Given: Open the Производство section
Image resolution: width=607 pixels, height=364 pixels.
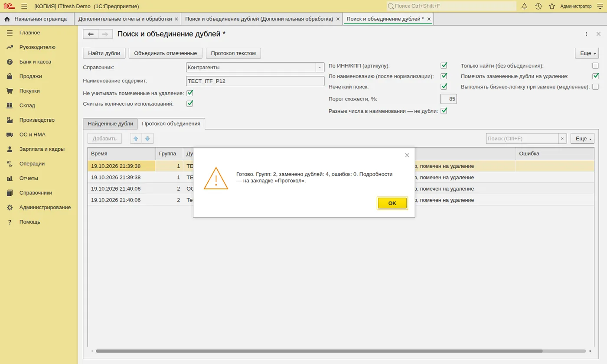Looking at the screenshot, I should (x=37, y=120).
